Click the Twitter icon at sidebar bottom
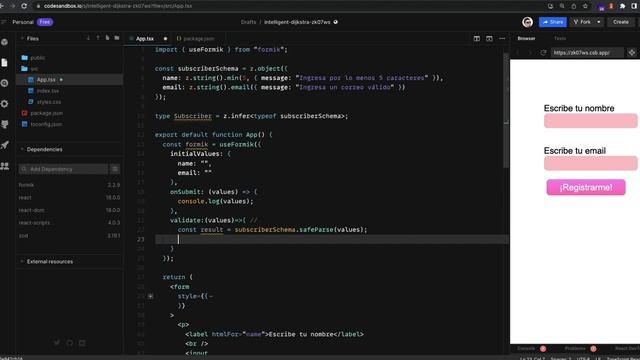Viewport: 640px width, 360px height. pos(57,343)
